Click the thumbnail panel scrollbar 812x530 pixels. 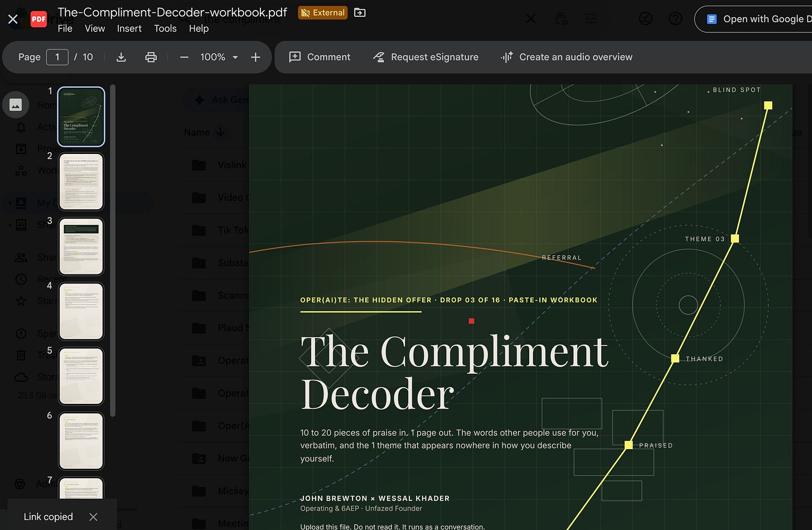coord(113,251)
